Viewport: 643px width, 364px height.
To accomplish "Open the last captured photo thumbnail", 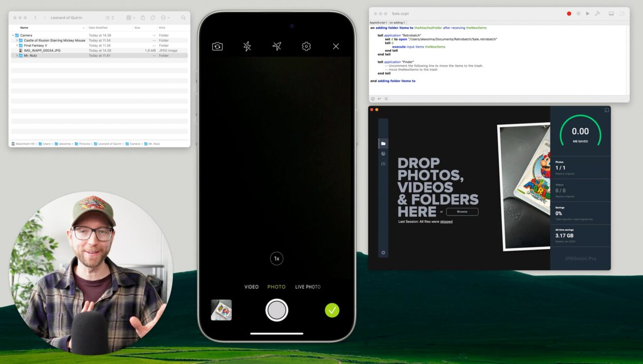I will click(221, 310).
